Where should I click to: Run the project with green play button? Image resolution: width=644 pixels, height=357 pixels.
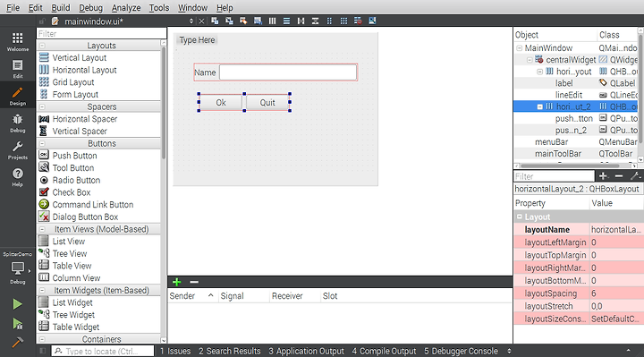pyautogui.click(x=17, y=304)
